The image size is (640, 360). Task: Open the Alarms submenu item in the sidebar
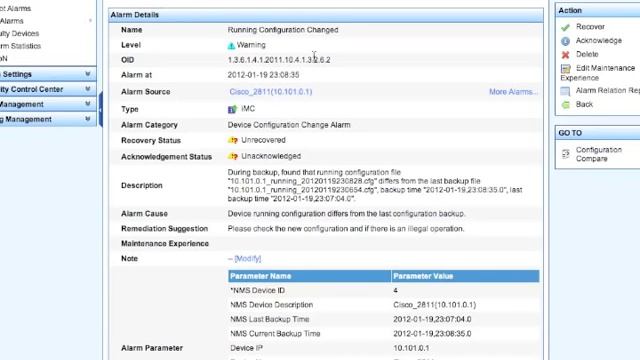tap(12, 21)
